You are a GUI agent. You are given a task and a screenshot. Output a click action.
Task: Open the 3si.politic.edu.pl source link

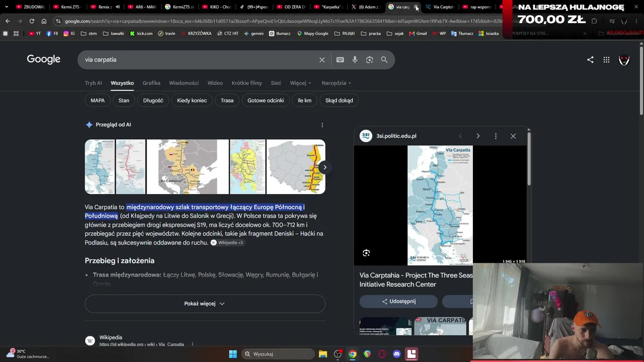pyautogui.click(x=396, y=136)
